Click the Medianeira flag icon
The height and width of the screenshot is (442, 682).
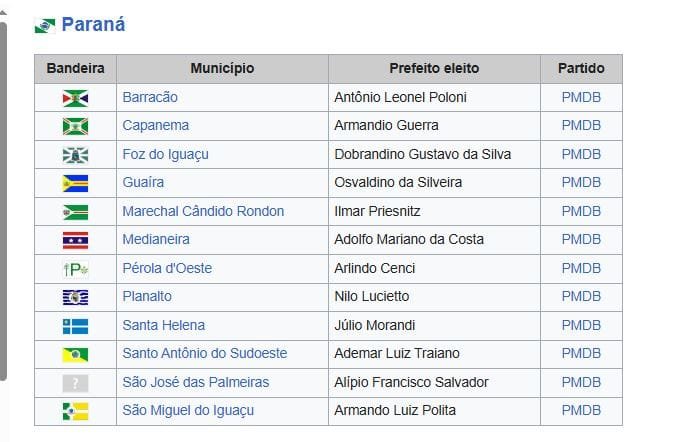tap(75, 240)
